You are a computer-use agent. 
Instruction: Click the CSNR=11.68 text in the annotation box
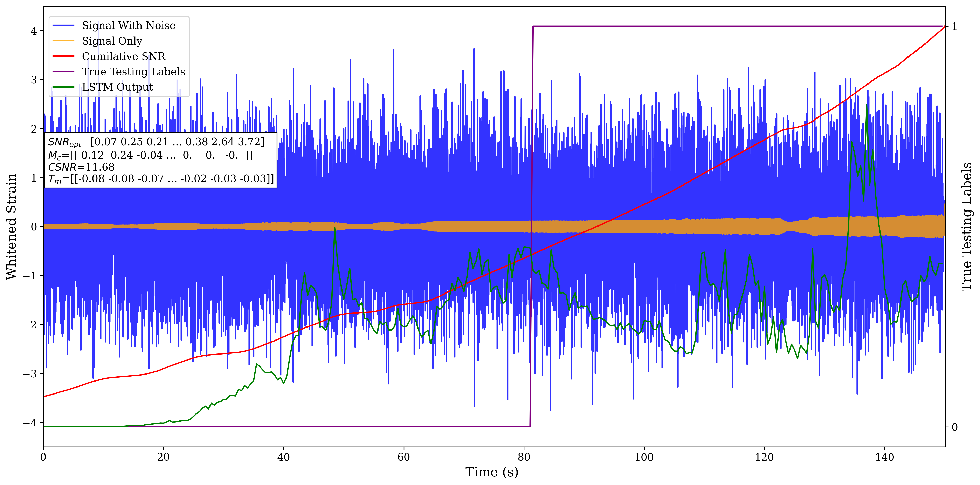81,167
